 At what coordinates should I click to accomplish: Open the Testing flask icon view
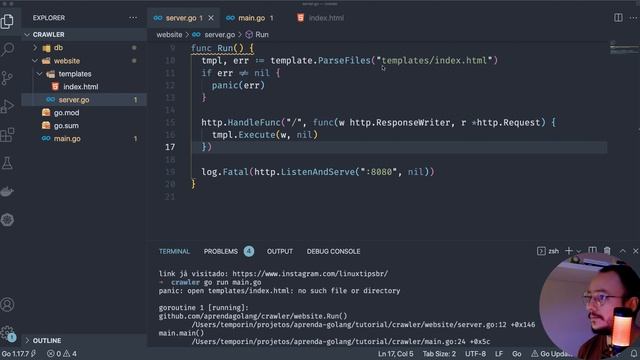point(7,163)
